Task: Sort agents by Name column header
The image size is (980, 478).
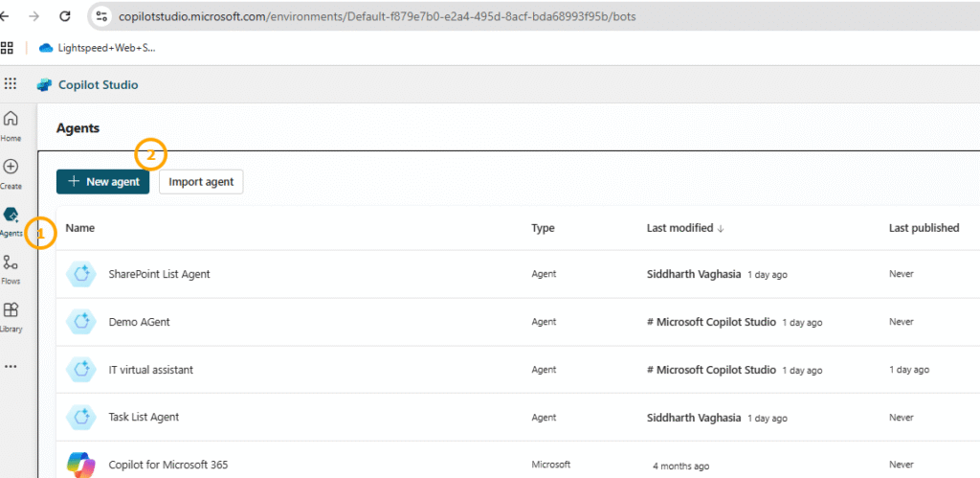Action: pos(80,228)
